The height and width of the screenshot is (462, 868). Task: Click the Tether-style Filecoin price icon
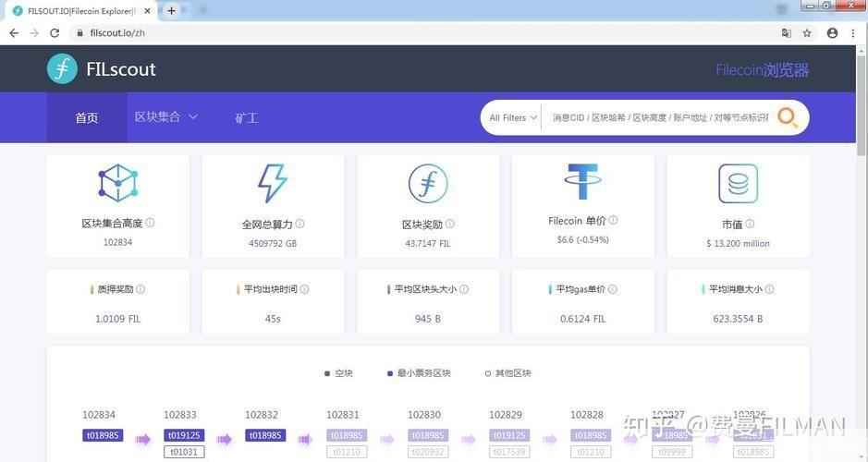point(582,181)
